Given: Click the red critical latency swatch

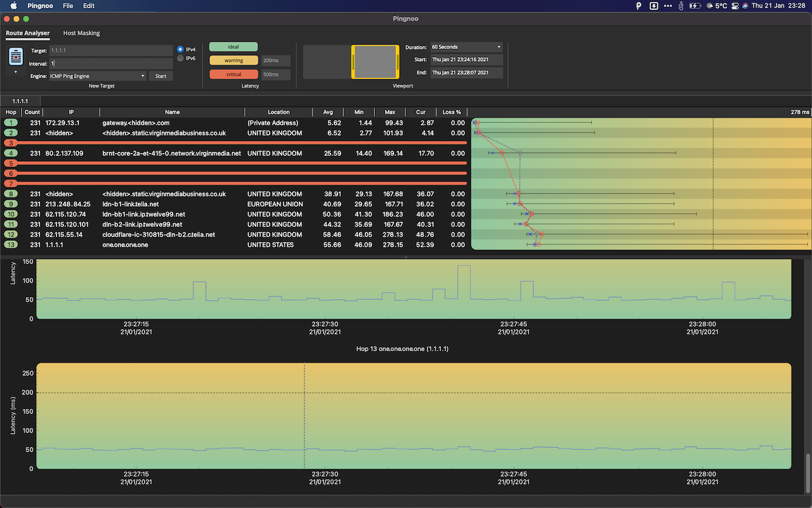Looking at the screenshot, I should pyautogui.click(x=233, y=74).
